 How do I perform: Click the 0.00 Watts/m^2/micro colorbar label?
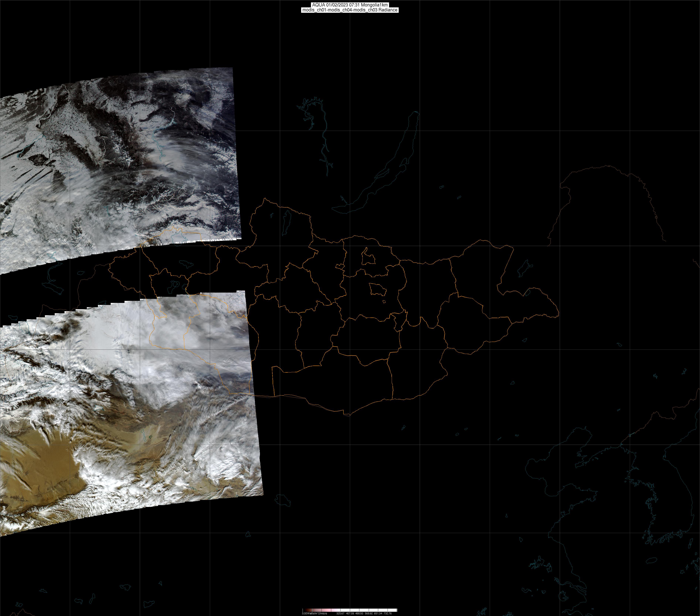click(314, 614)
